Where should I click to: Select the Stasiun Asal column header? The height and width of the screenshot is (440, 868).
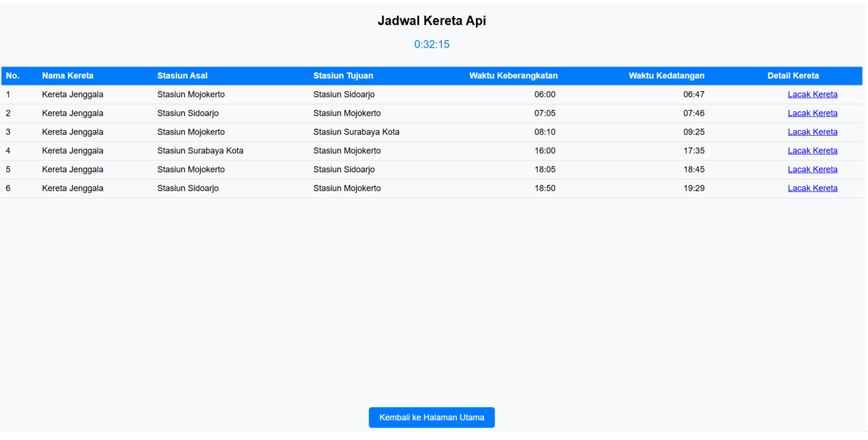pos(182,76)
